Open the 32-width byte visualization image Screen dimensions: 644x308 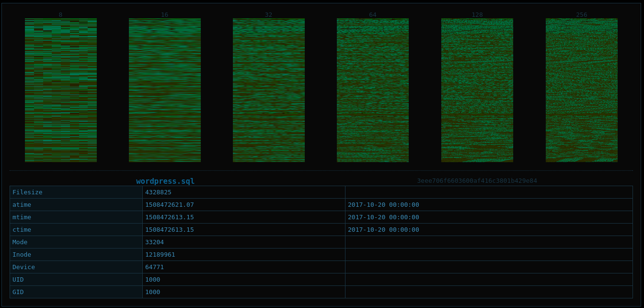pyautogui.click(x=269, y=90)
